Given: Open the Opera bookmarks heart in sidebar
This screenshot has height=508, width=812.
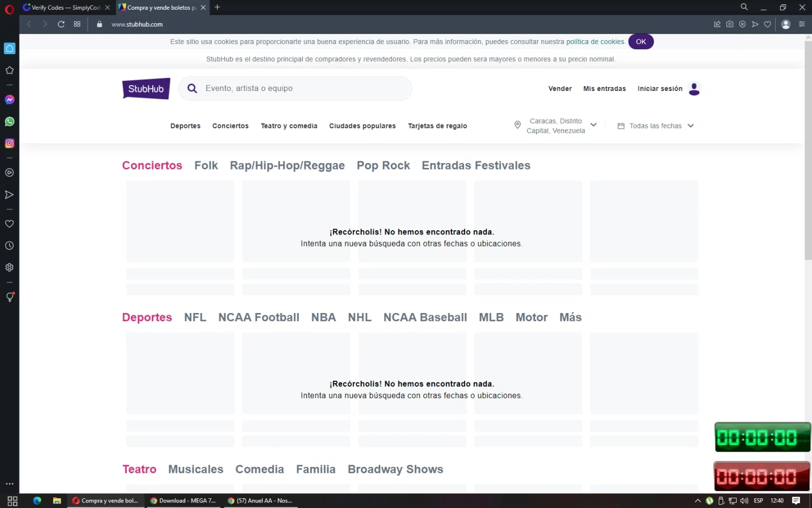Looking at the screenshot, I should [9, 224].
